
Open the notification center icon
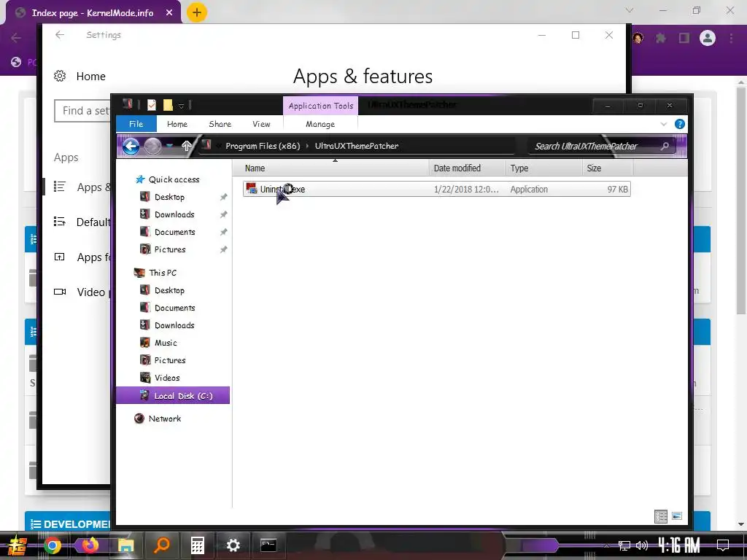(x=723, y=545)
